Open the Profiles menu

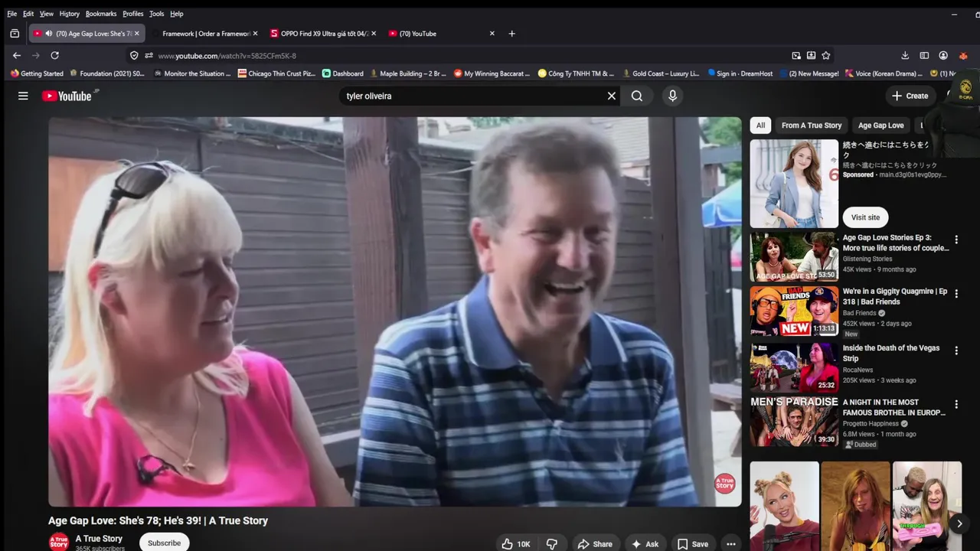click(133, 14)
